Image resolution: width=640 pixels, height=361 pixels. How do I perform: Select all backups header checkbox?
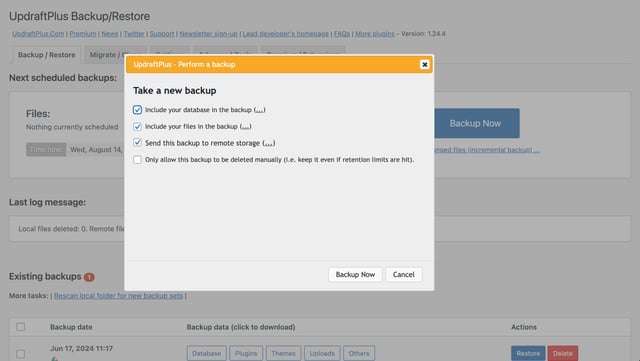[20, 327]
